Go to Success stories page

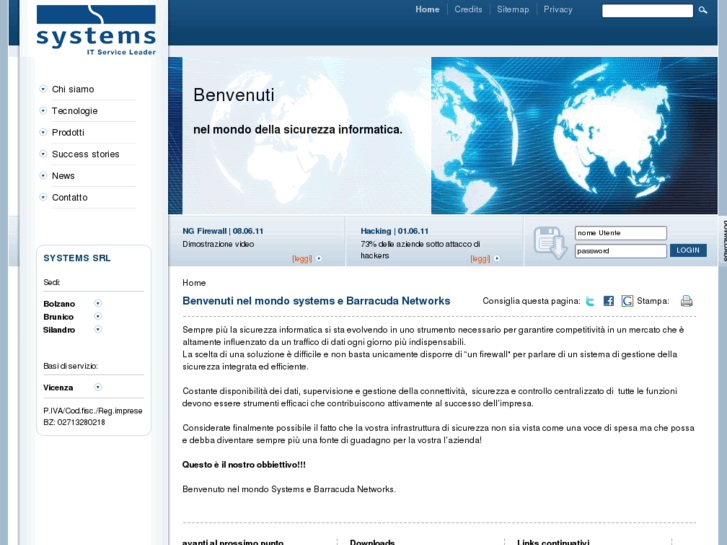[x=85, y=154]
